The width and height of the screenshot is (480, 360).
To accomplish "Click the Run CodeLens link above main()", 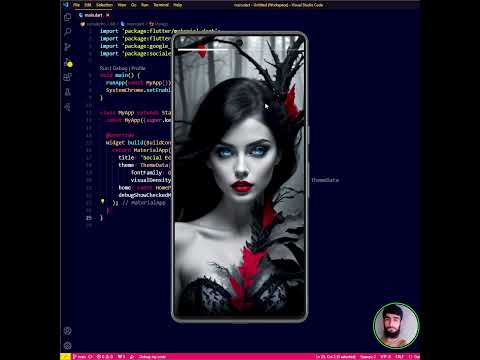I will (104, 68).
